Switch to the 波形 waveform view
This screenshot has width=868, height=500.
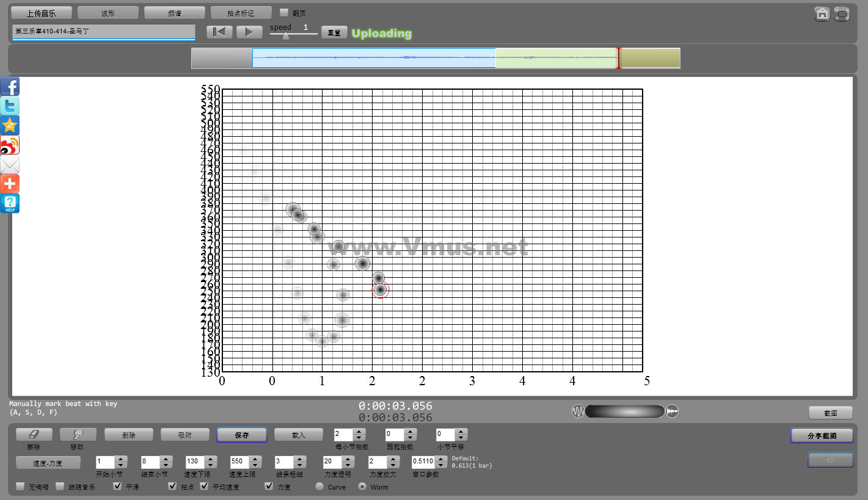pos(108,13)
